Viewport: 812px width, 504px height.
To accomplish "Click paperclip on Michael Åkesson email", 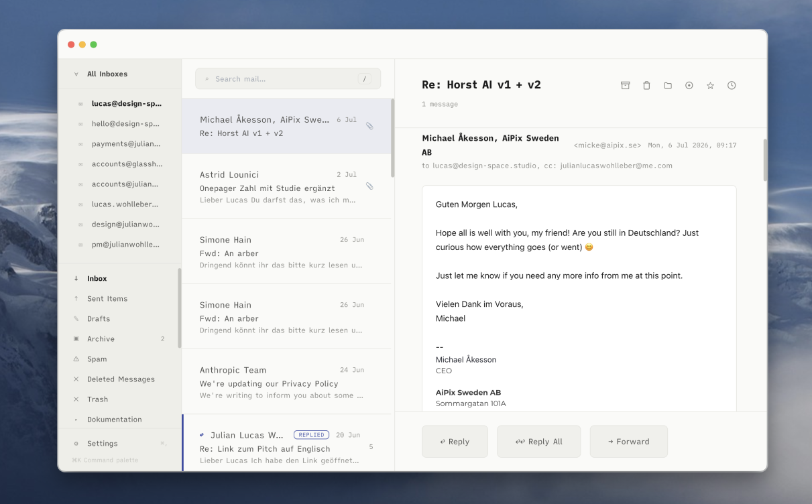I will pyautogui.click(x=369, y=125).
